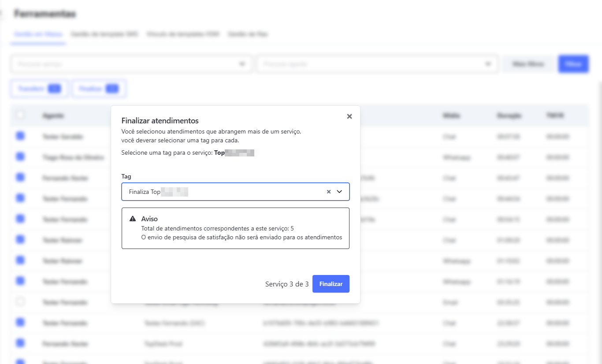Open the agent search dropdown arrow
Image resolution: width=602 pixels, height=364 pixels.
pos(488,64)
